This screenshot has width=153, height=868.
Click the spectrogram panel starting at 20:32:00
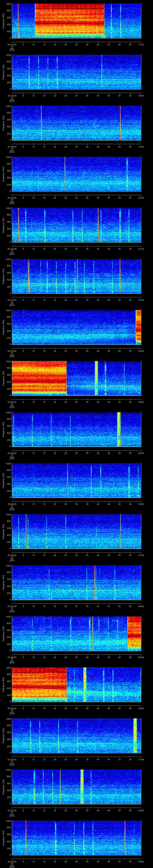click(77, 838)
